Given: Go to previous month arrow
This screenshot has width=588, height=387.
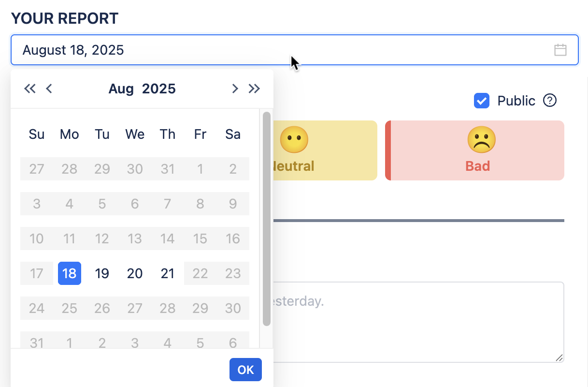Looking at the screenshot, I should [x=49, y=89].
